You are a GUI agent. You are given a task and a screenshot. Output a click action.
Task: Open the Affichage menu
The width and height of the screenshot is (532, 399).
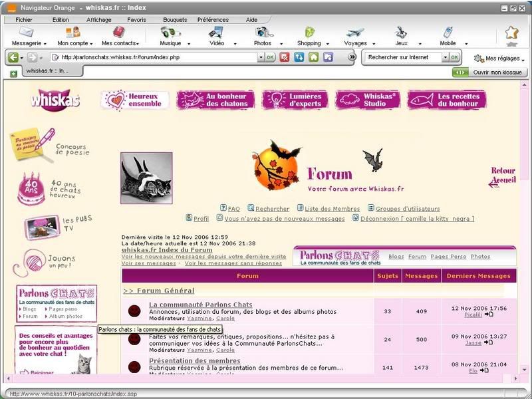click(x=98, y=20)
